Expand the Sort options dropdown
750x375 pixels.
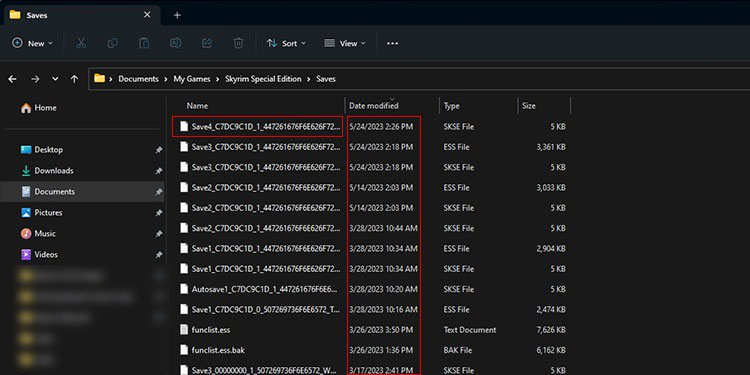click(x=286, y=43)
